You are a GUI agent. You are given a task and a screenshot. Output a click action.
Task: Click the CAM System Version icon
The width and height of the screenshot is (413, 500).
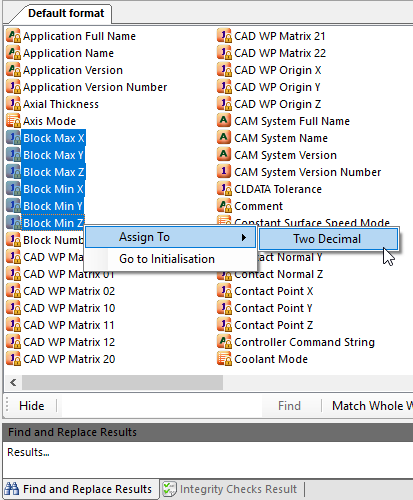224,154
